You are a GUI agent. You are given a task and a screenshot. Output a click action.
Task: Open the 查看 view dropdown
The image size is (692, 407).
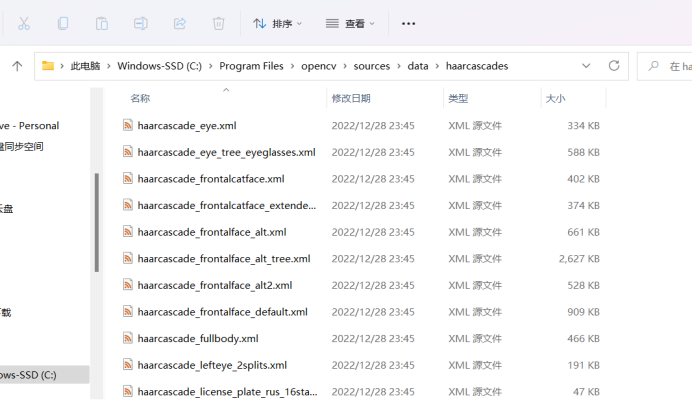350,23
